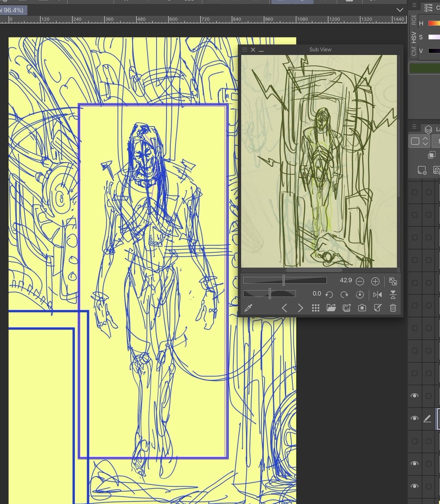Create a new vector layer

(x=437, y=170)
